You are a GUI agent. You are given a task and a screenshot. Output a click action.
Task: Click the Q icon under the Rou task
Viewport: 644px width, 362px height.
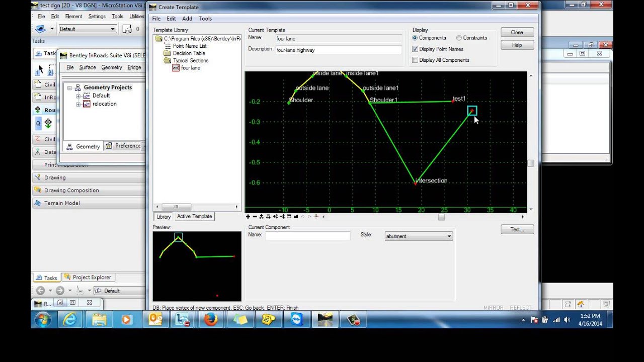38,123
